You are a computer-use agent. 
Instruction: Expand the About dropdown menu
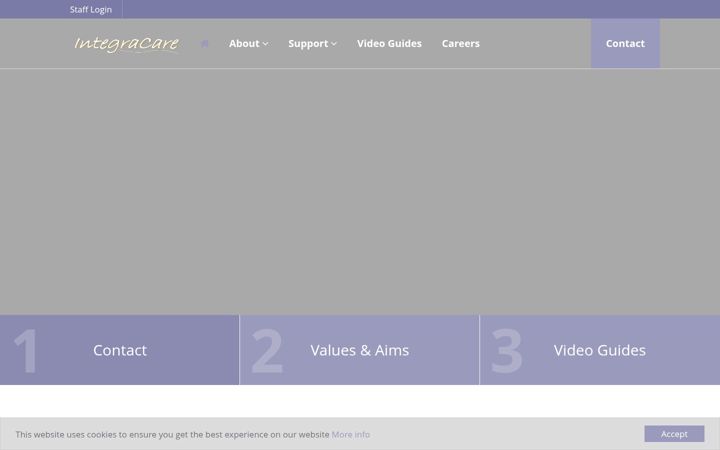click(x=248, y=43)
